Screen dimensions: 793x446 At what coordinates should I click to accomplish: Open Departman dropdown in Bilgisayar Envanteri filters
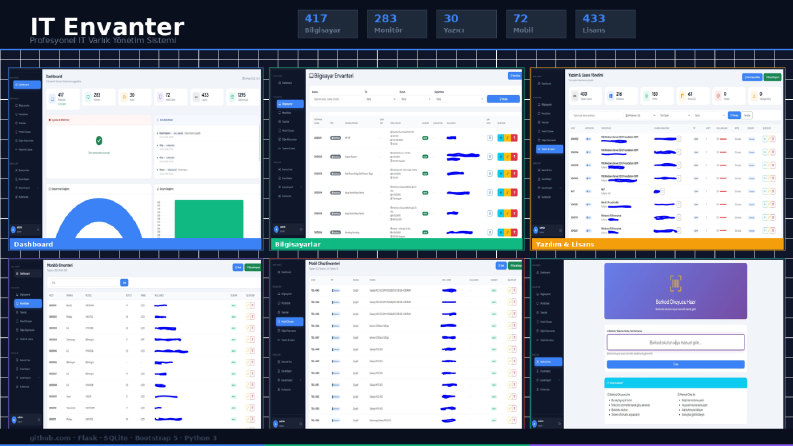[459, 99]
